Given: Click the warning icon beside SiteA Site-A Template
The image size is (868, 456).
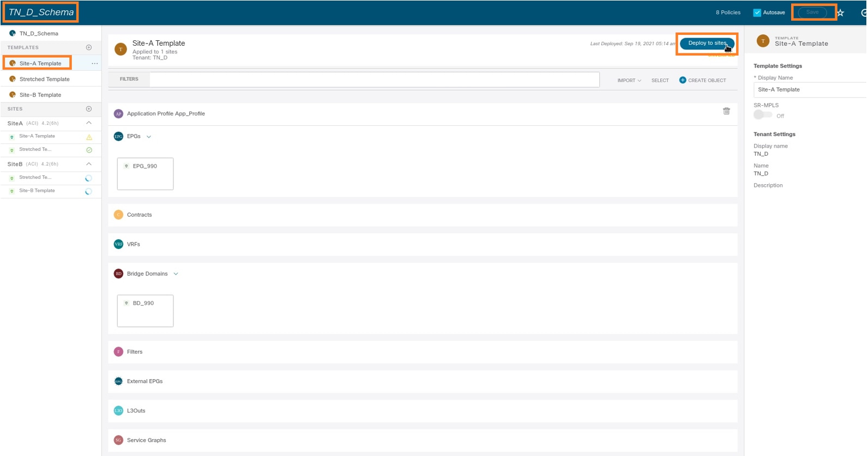Looking at the screenshot, I should pyautogui.click(x=89, y=137).
